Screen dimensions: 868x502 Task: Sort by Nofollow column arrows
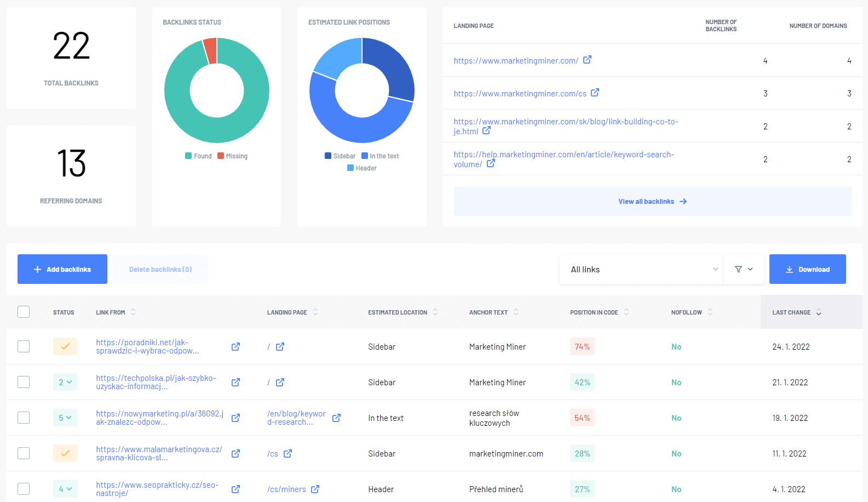710,312
